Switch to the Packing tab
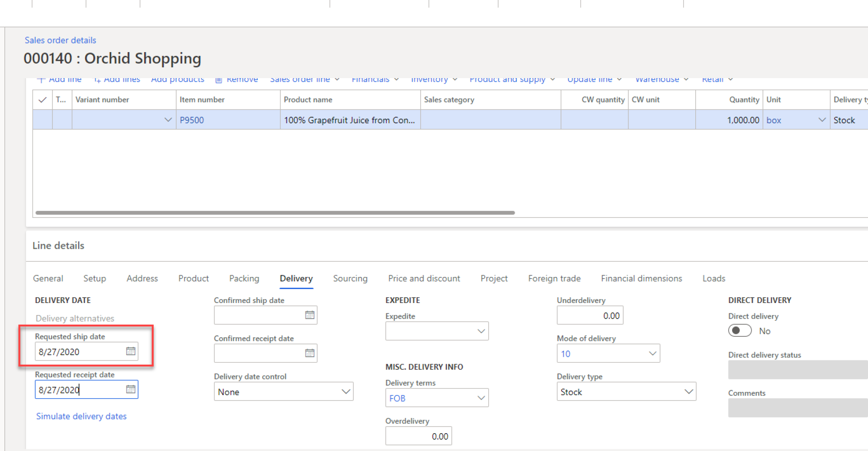Screen dimensions: 868x451 244,278
